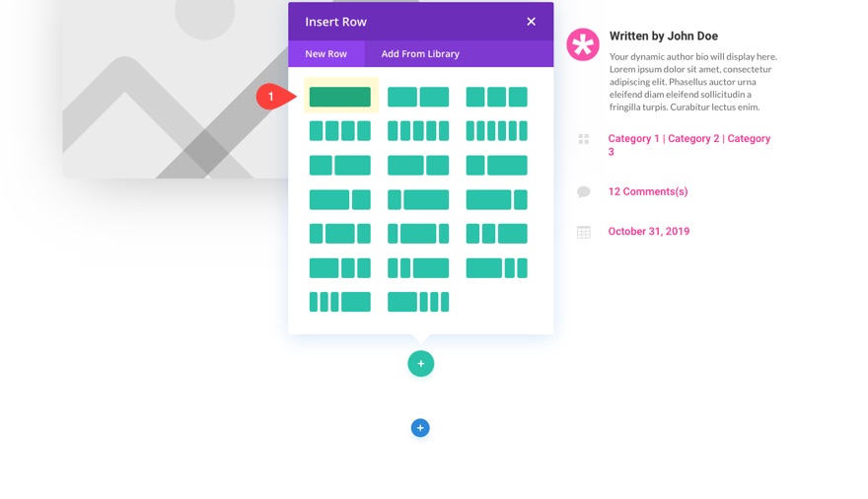Viewport: 868px width, 499px height.
Task: Select the three-narrow-plus-one-wide column layout
Action: pyautogui.click(x=340, y=302)
